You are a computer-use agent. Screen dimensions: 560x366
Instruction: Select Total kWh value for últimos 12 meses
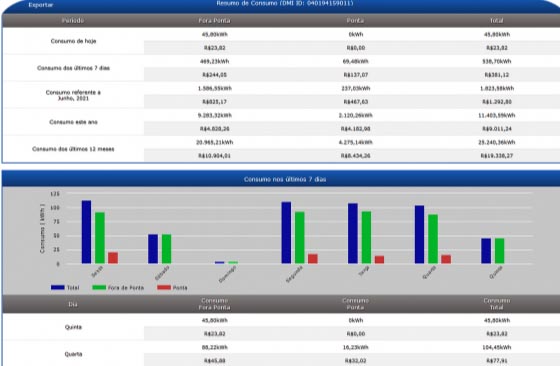tap(497, 142)
